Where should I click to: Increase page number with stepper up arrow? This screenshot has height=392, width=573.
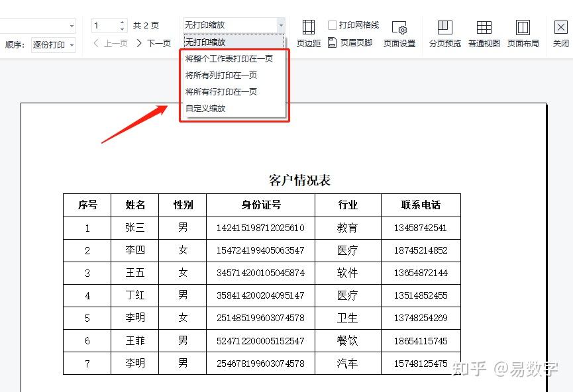coord(122,22)
